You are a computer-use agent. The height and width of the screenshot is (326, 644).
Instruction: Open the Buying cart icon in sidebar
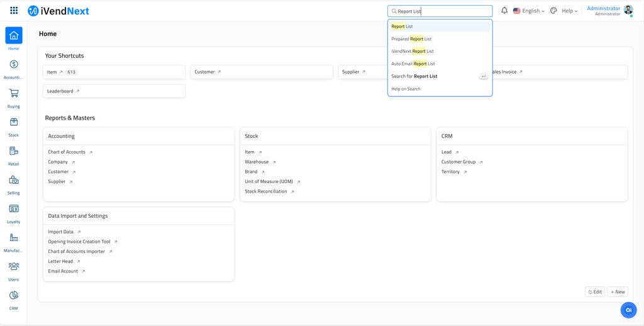[x=14, y=93]
